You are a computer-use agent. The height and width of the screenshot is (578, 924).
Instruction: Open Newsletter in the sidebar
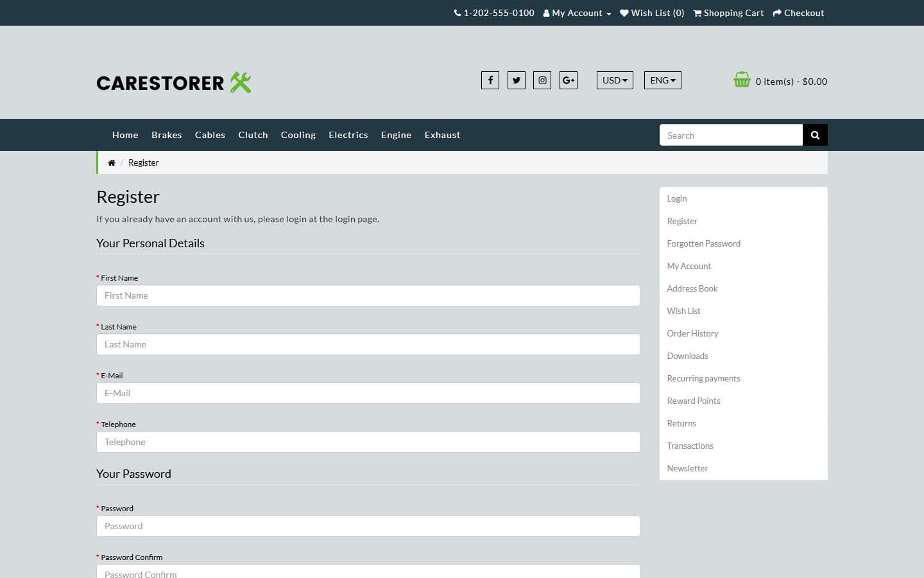click(x=687, y=468)
